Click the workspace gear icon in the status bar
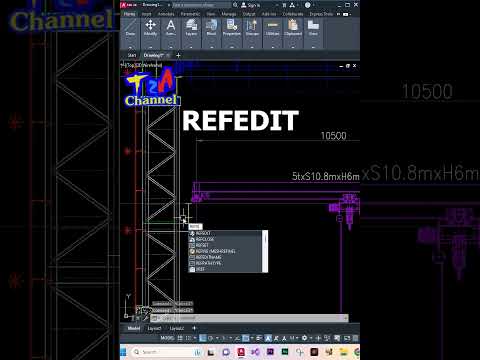Image resolution: width=480 pixels, height=360 pixels. pyautogui.click(x=304, y=338)
